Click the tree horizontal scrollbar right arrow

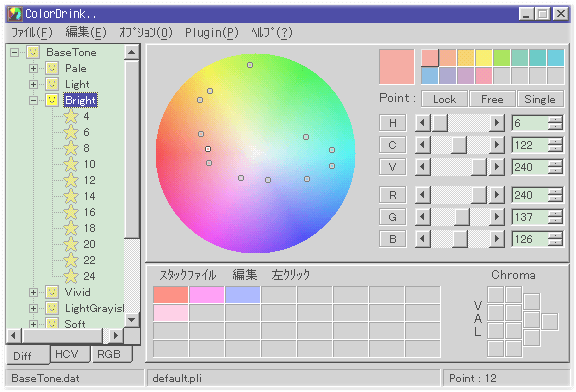point(116,335)
